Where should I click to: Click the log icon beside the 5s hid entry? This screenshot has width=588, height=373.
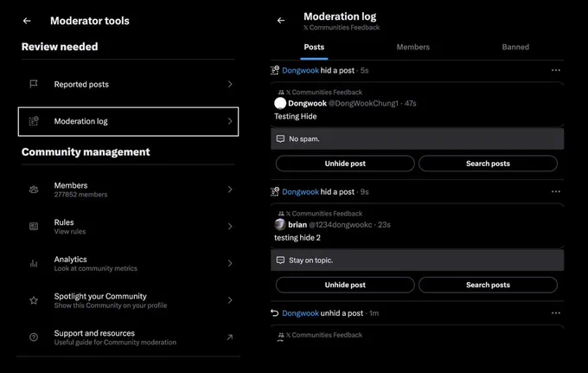click(275, 70)
